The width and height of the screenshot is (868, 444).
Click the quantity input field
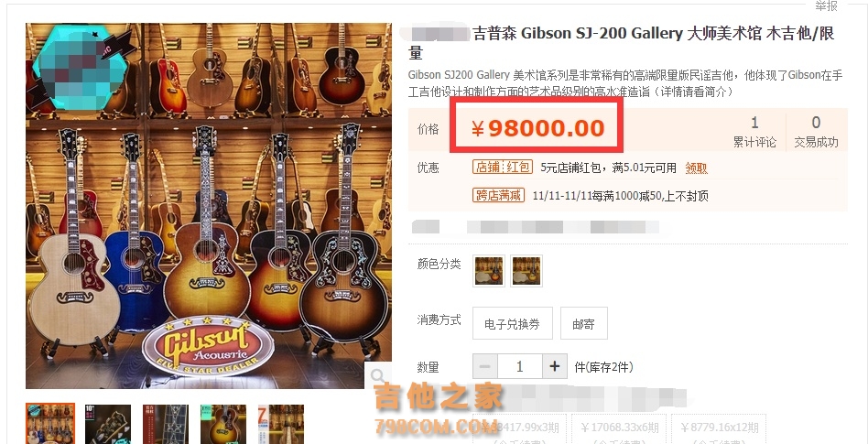pos(520,366)
